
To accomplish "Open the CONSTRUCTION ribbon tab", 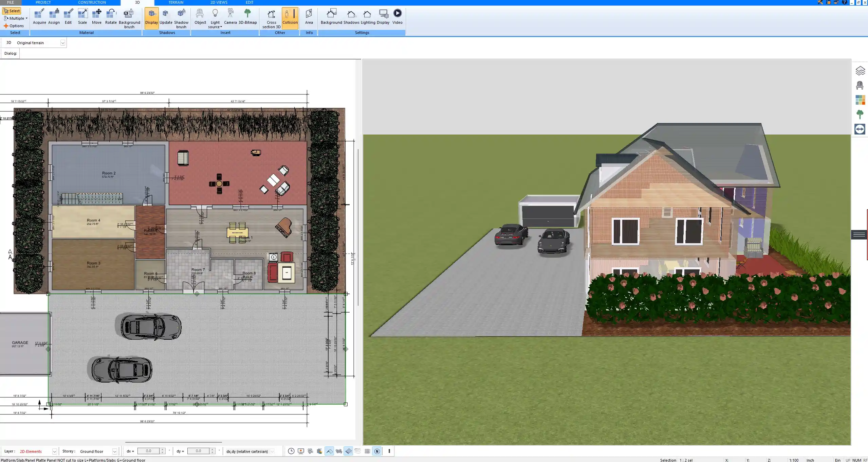I will coord(92,2).
